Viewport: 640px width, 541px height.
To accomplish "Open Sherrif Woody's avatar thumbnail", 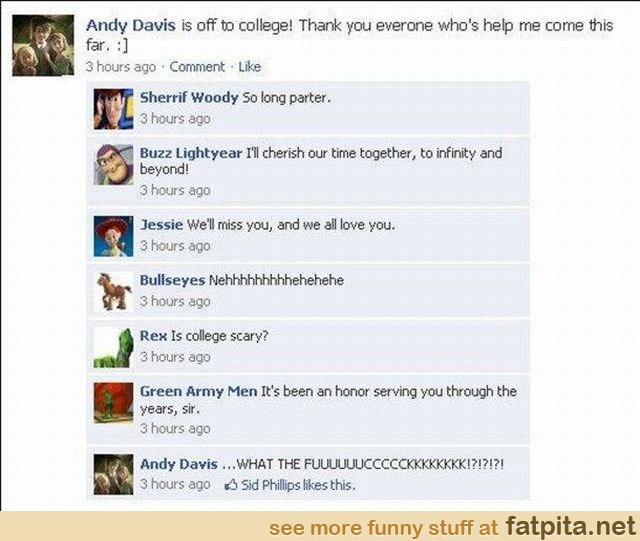I will (x=113, y=109).
